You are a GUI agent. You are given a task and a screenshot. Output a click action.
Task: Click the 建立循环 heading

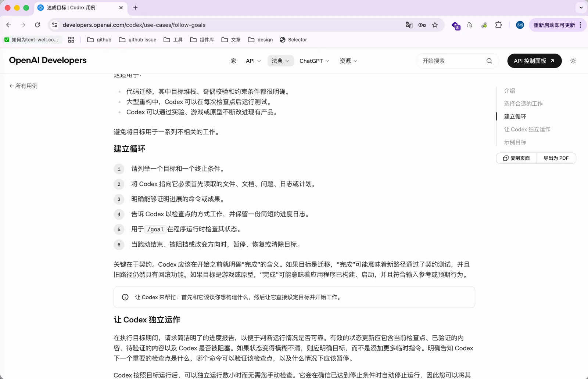[x=129, y=149]
